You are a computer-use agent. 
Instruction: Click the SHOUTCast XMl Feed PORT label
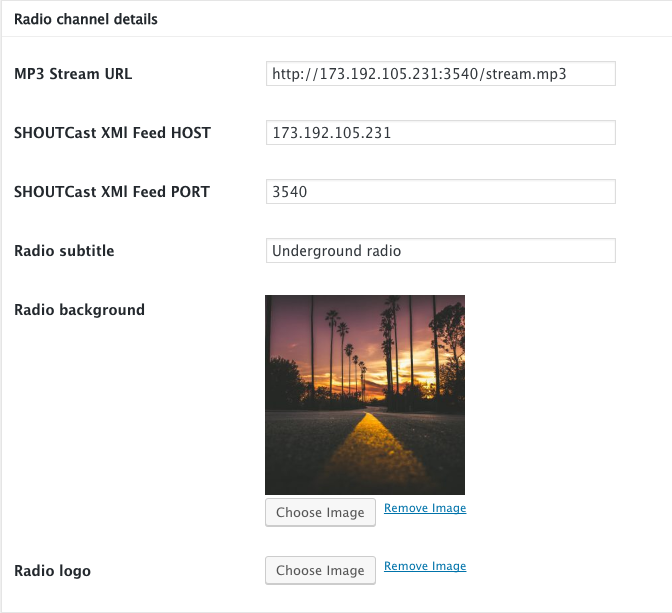pos(112,192)
